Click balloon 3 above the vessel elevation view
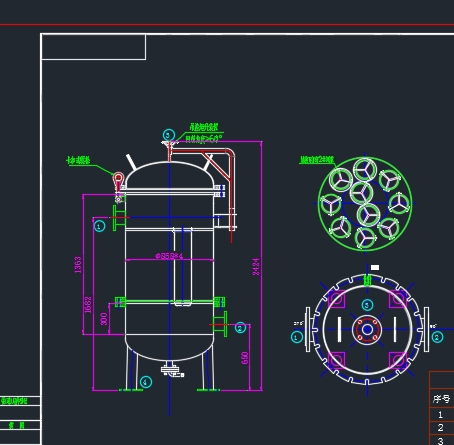Viewport: 454px width, 445px height. tap(169, 135)
